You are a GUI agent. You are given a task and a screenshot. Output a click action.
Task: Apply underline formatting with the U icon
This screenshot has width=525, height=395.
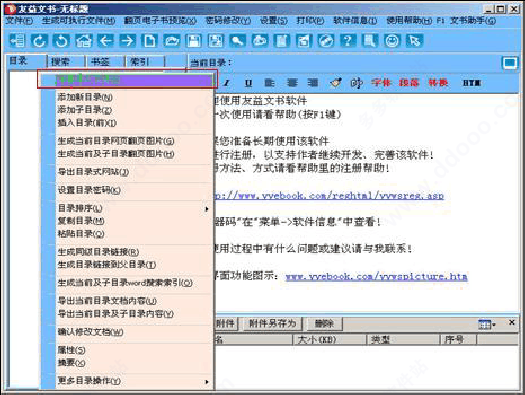[x=248, y=83]
